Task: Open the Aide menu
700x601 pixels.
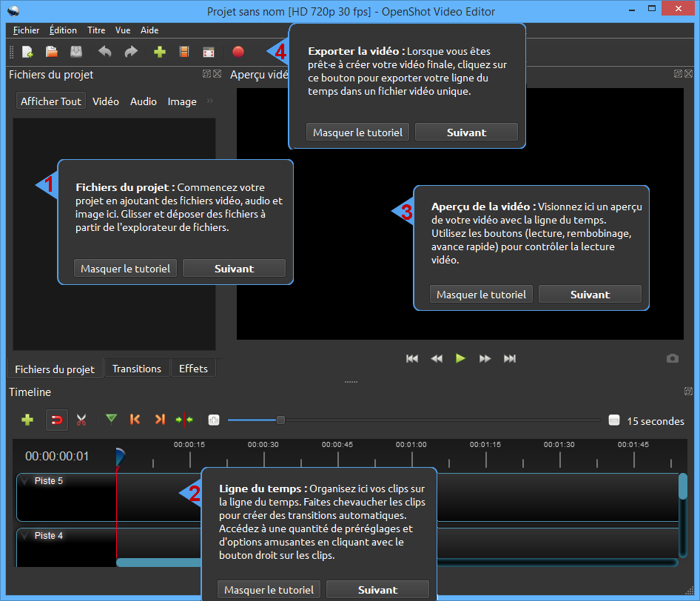Action: [149, 30]
